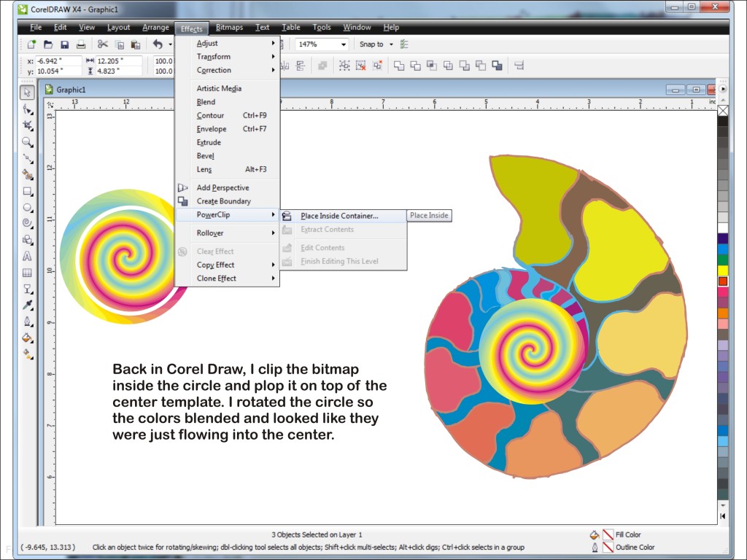Image resolution: width=747 pixels, height=560 pixels.
Task: Select the Text tool
Action: point(27,256)
